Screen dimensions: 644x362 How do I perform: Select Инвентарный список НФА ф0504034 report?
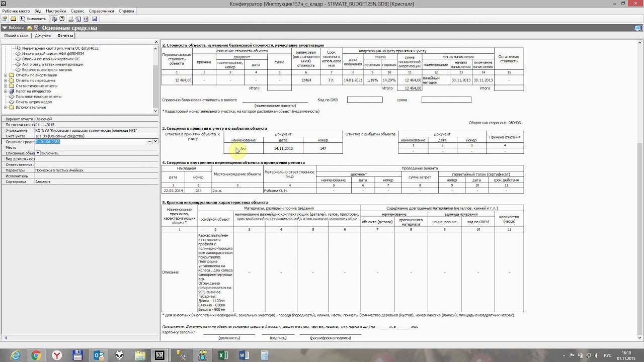tap(53, 54)
